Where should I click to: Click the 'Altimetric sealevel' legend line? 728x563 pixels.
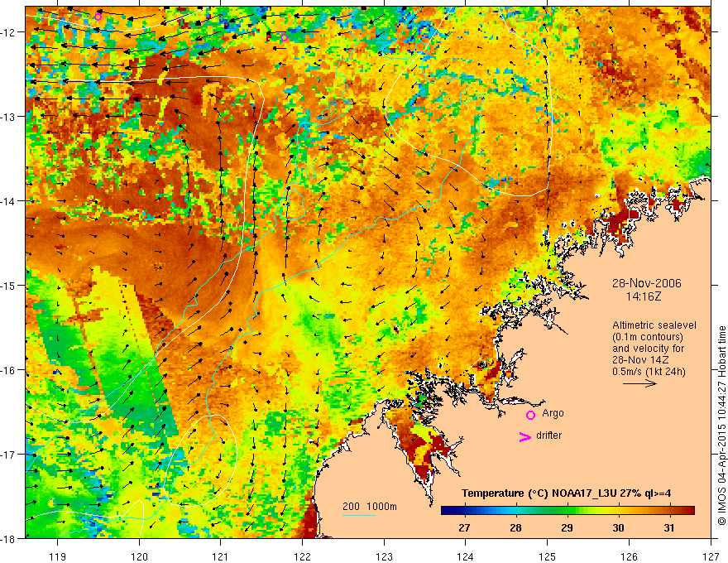(x=654, y=325)
